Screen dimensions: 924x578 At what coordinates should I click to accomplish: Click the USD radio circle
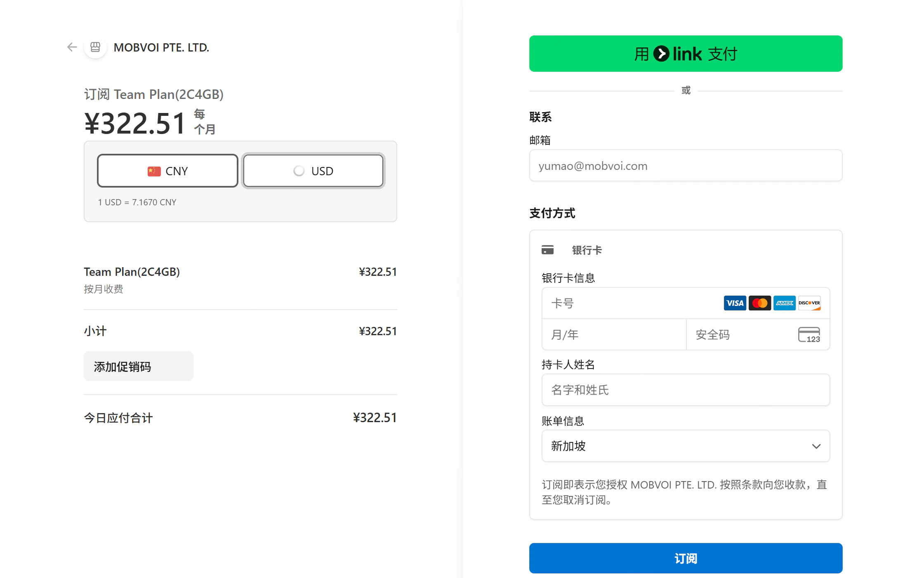tap(298, 171)
